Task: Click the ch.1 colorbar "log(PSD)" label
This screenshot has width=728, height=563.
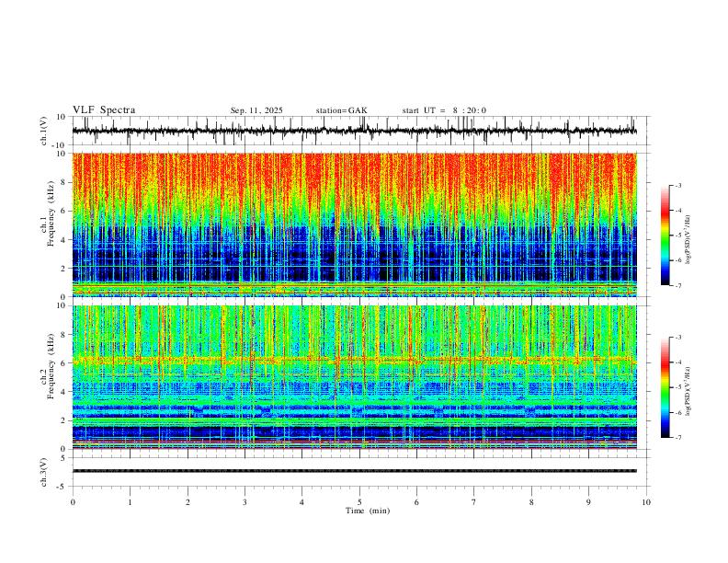Action: tap(688, 240)
